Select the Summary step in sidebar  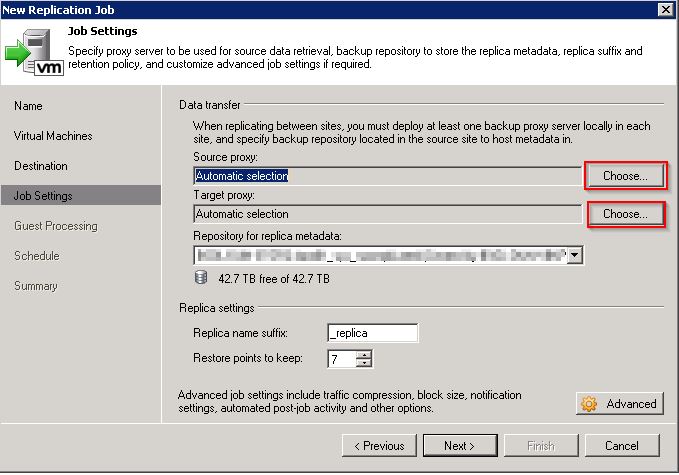click(36, 286)
